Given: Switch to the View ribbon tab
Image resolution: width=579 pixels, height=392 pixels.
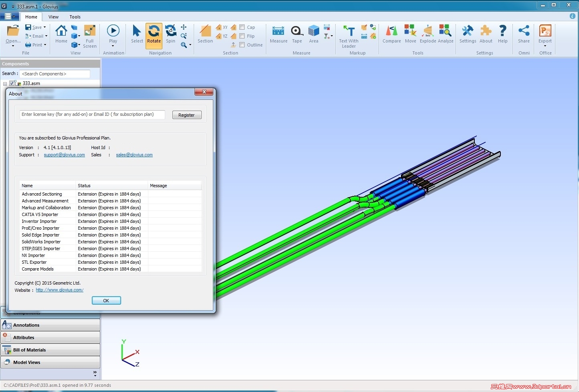Looking at the screenshot, I should [x=53, y=17].
